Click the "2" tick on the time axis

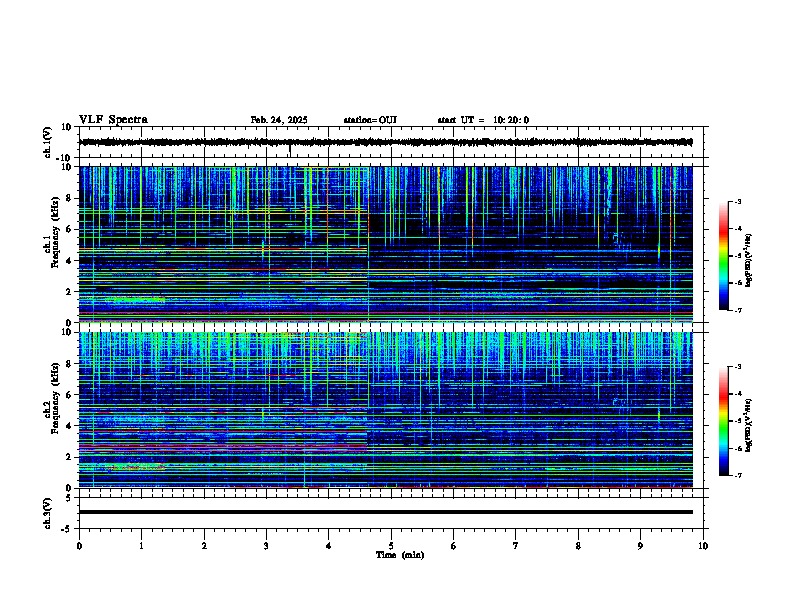(204, 546)
